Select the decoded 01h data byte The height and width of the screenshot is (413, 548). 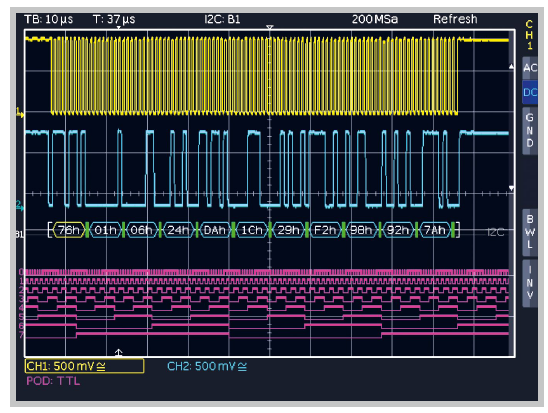click(105, 230)
